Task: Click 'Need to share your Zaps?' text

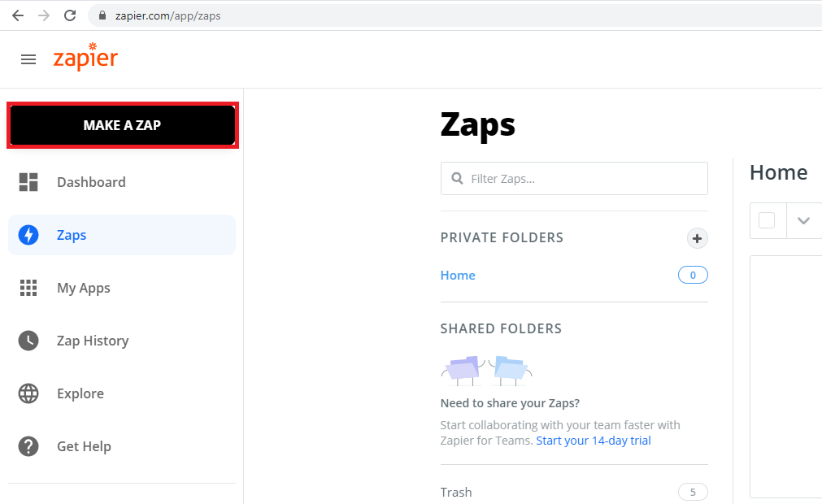Action: pos(510,403)
